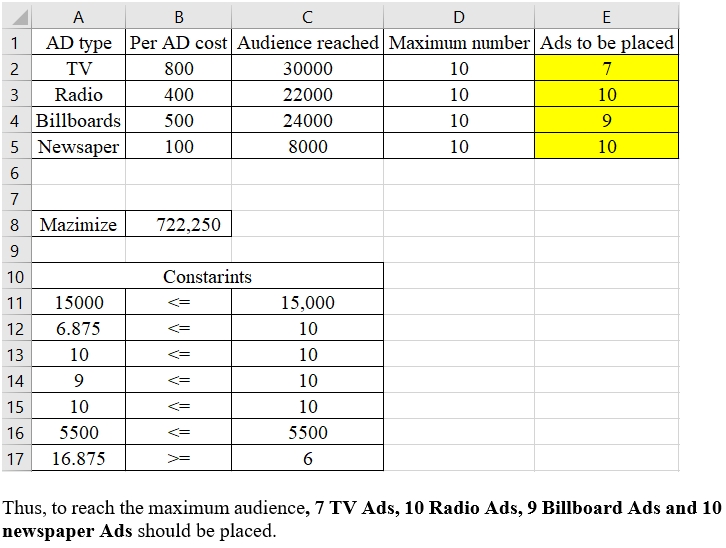
Task: Click objective value 722,250
Action: [x=178, y=224]
